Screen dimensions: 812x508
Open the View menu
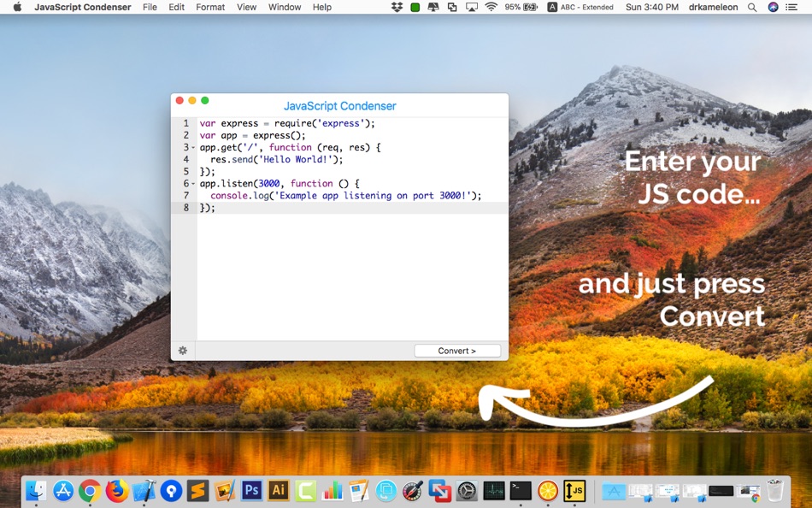(x=246, y=7)
